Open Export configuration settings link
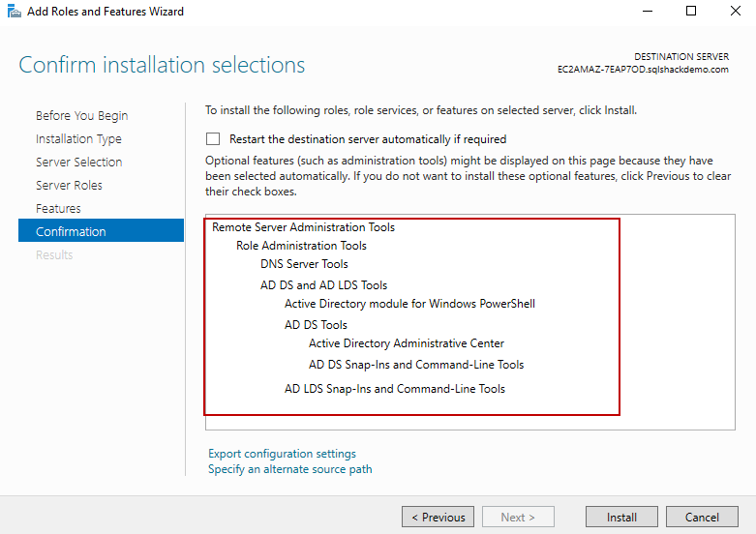The width and height of the screenshot is (756, 534). [x=282, y=454]
